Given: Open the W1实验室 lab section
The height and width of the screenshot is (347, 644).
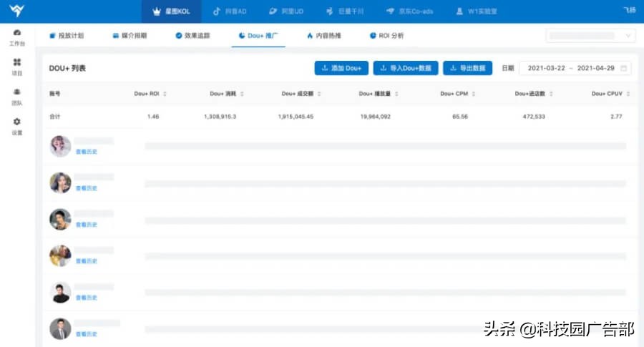Looking at the screenshot, I should (477, 11).
